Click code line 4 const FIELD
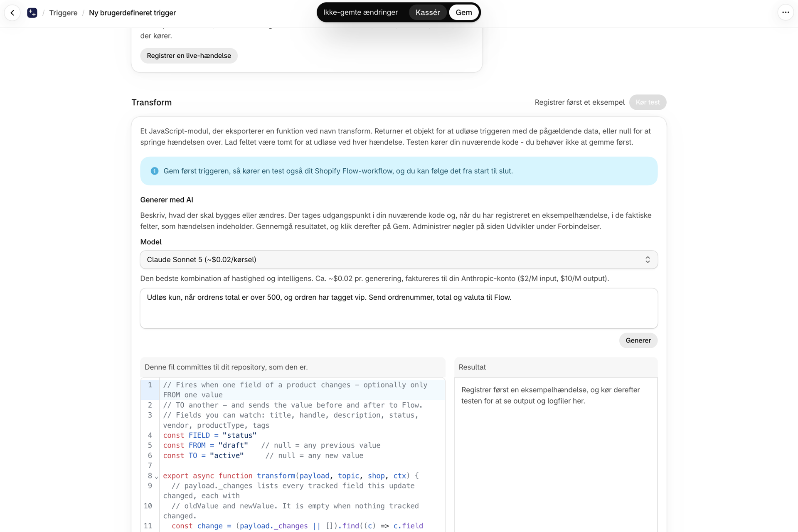798x532 pixels. pyautogui.click(x=210, y=435)
